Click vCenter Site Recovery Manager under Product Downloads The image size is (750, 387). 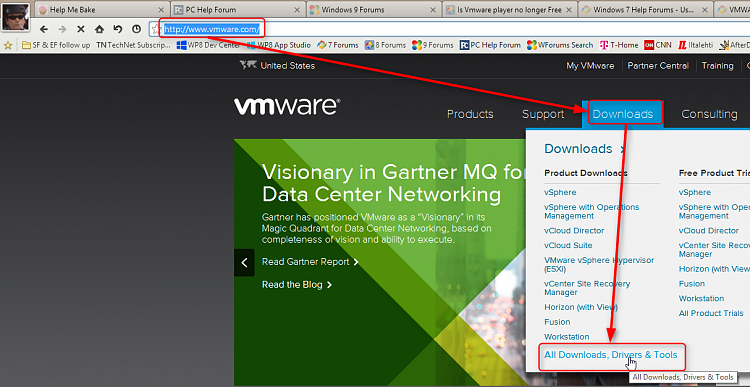coord(587,288)
